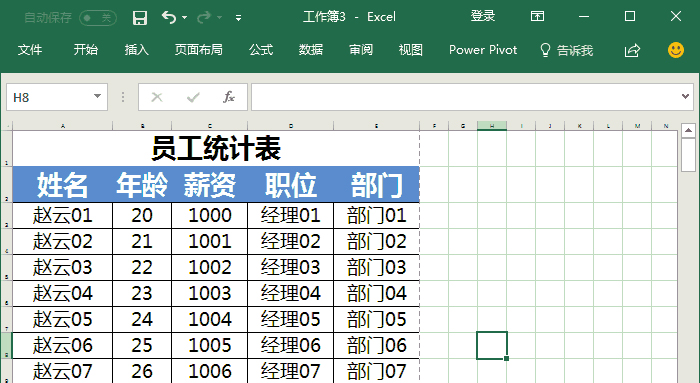Select the 姓名 header cell
The image size is (700, 383).
(x=62, y=184)
